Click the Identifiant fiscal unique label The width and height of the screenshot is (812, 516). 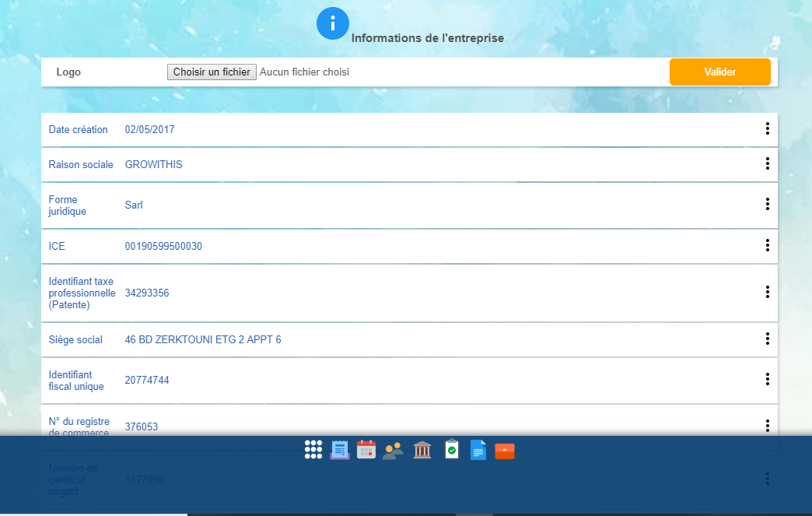[76, 381]
